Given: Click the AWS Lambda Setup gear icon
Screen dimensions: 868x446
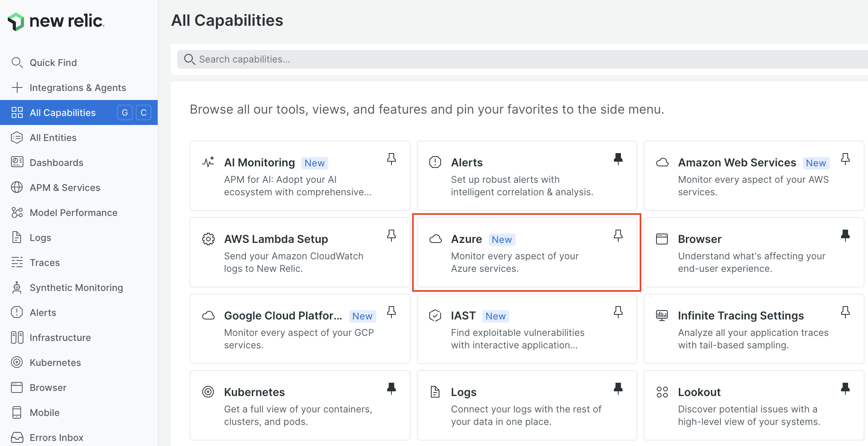Looking at the screenshot, I should [x=208, y=239].
